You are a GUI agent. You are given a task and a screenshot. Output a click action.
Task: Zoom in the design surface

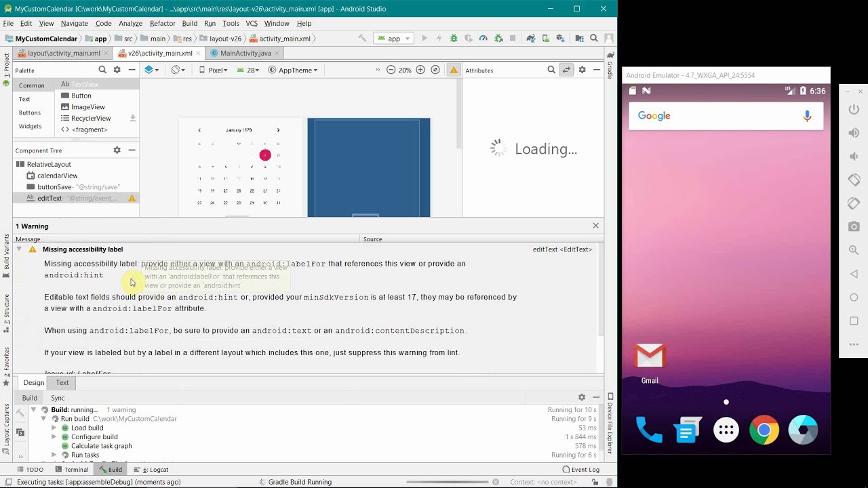point(420,70)
